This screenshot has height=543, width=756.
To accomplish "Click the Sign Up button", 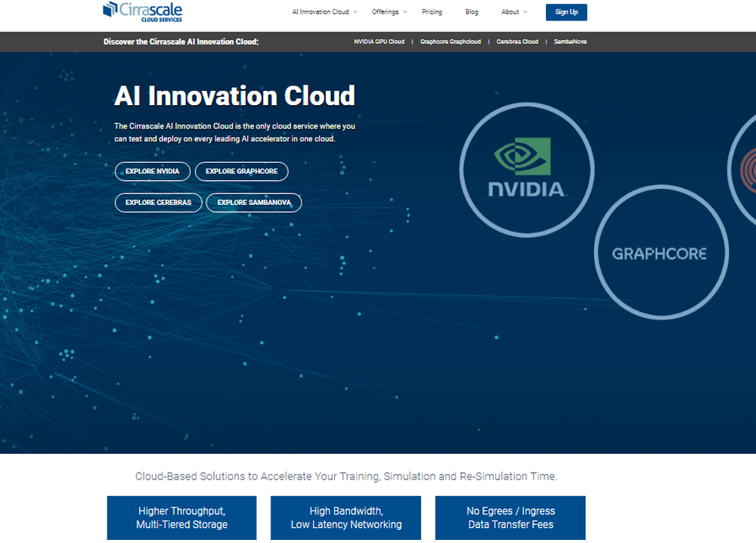I will click(x=566, y=12).
